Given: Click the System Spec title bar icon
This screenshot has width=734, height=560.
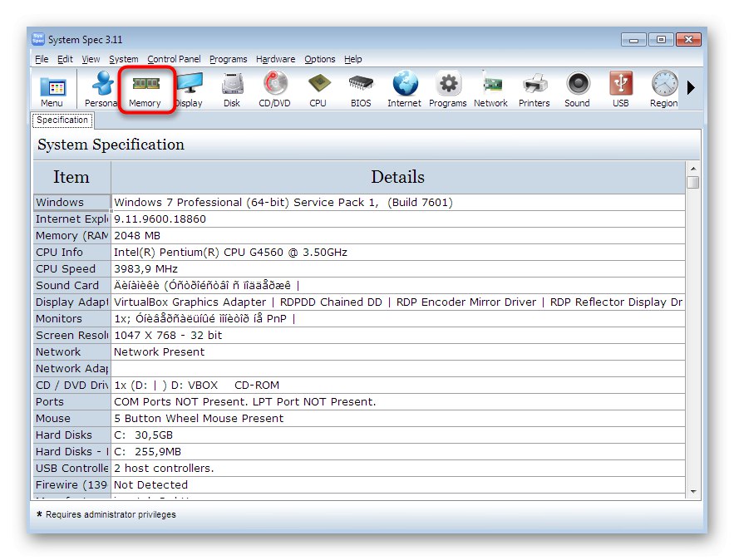Looking at the screenshot, I should [x=38, y=39].
